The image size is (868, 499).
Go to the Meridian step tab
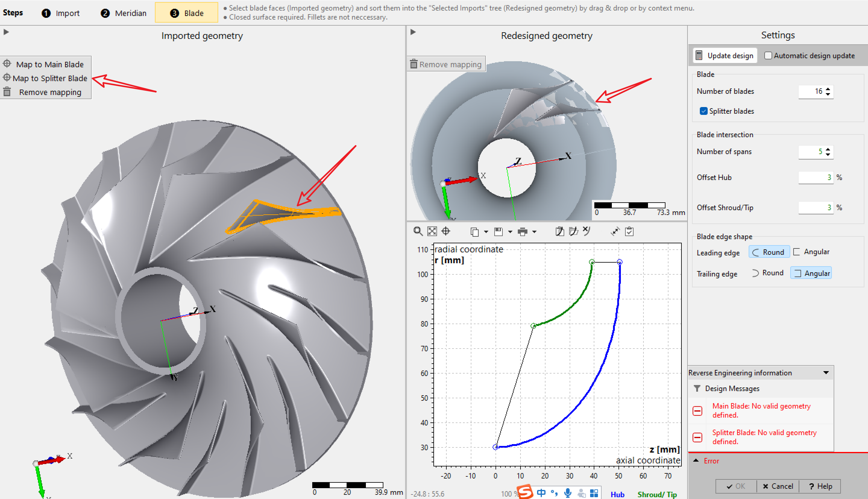click(124, 13)
